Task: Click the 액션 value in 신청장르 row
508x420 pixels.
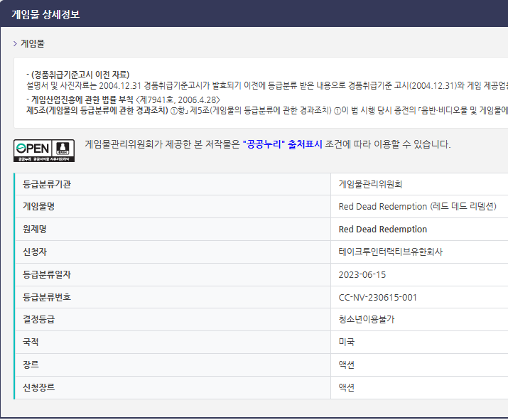Action: (346, 387)
